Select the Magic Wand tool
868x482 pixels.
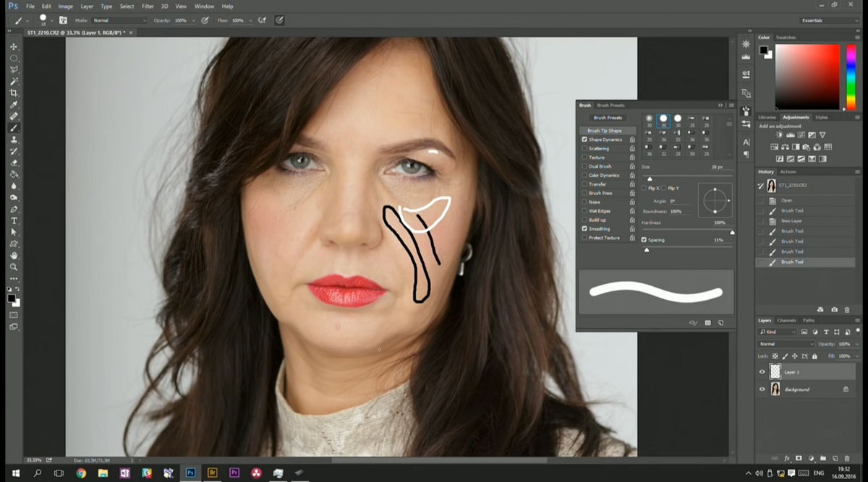(x=14, y=81)
